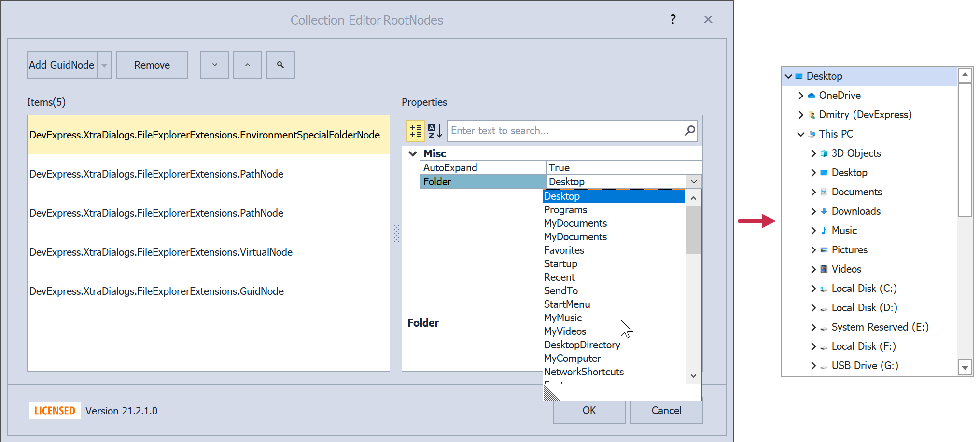The image size is (980, 442).
Task: Click the Remove button
Action: 152,64
